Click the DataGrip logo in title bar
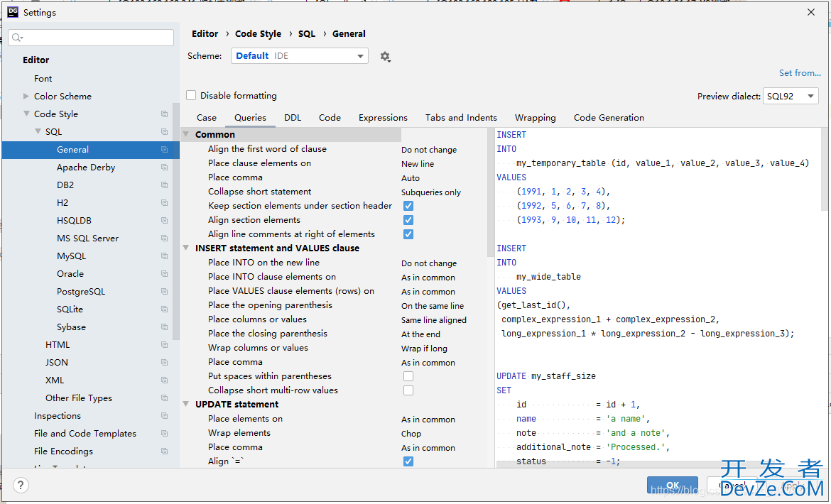The image size is (831, 504). 13,12
